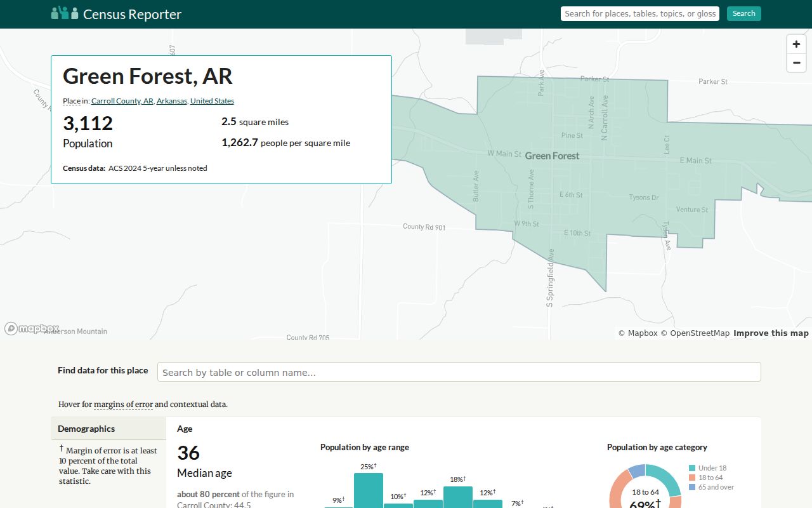Zoom out the map with minus button

pos(796,63)
